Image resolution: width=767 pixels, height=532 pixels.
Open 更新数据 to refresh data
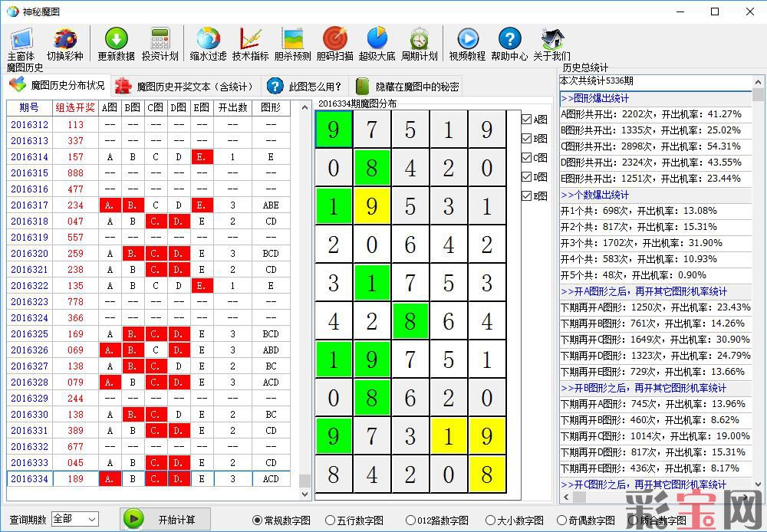[x=116, y=44]
